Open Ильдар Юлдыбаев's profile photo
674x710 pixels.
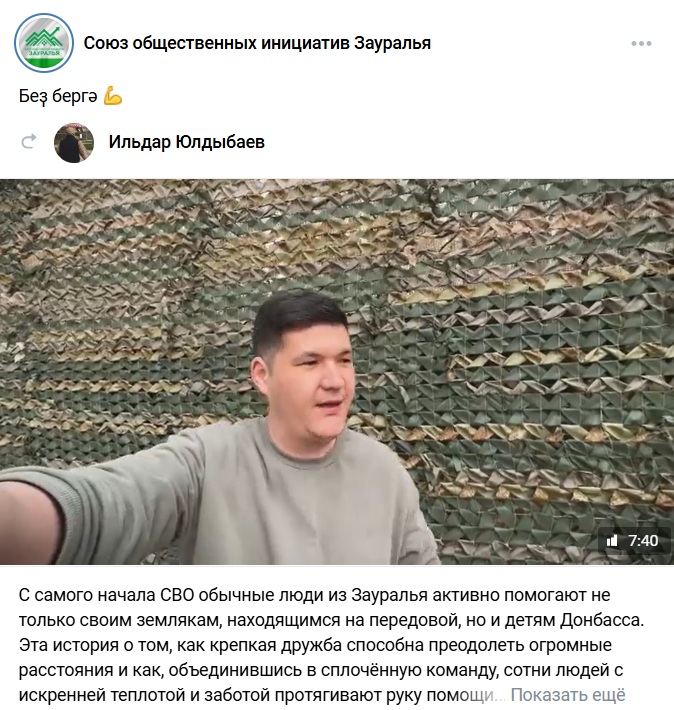tap(74, 142)
